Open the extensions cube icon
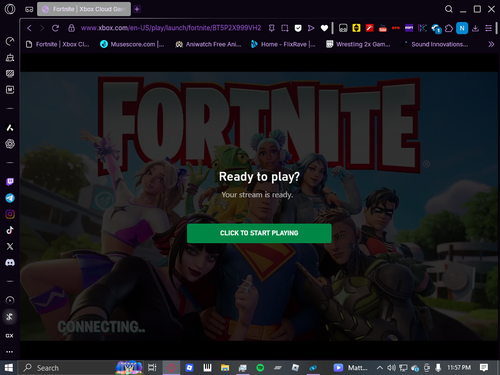 click(x=449, y=28)
